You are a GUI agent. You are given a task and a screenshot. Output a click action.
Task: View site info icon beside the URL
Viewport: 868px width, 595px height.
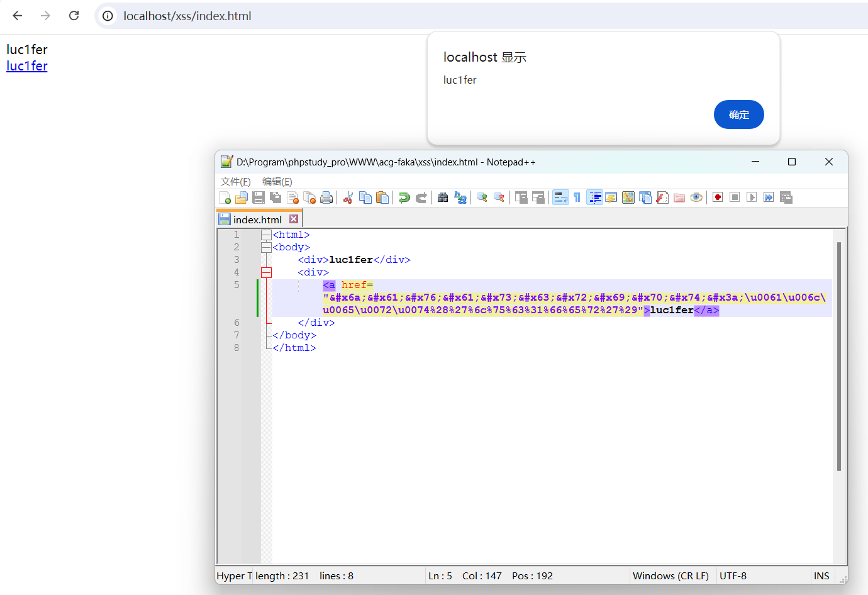pos(108,16)
